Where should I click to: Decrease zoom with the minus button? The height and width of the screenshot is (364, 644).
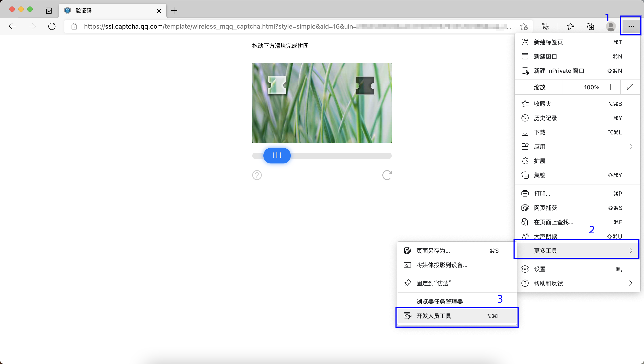click(x=572, y=87)
